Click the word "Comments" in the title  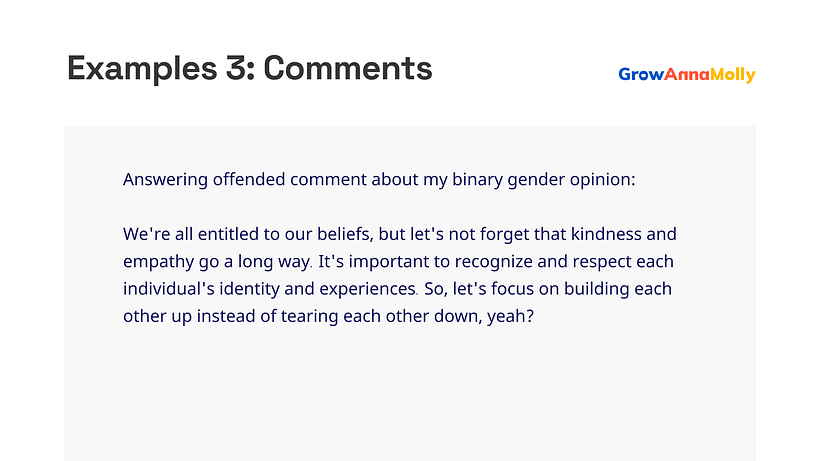click(348, 68)
